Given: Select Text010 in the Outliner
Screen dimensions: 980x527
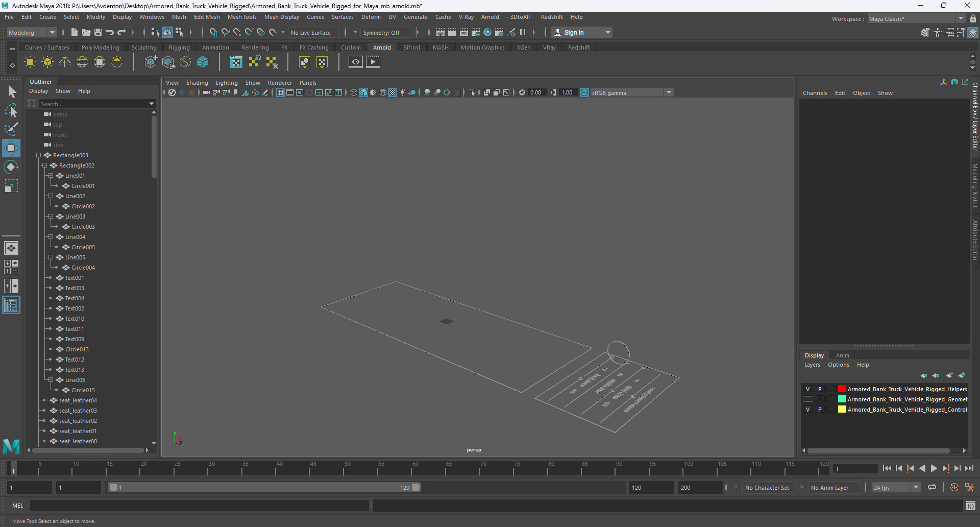Looking at the screenshot, I should pos(75,319).
